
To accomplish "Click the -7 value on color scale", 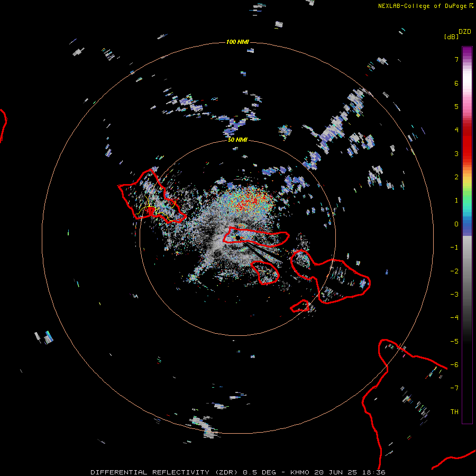I will (x=454, y=388).
